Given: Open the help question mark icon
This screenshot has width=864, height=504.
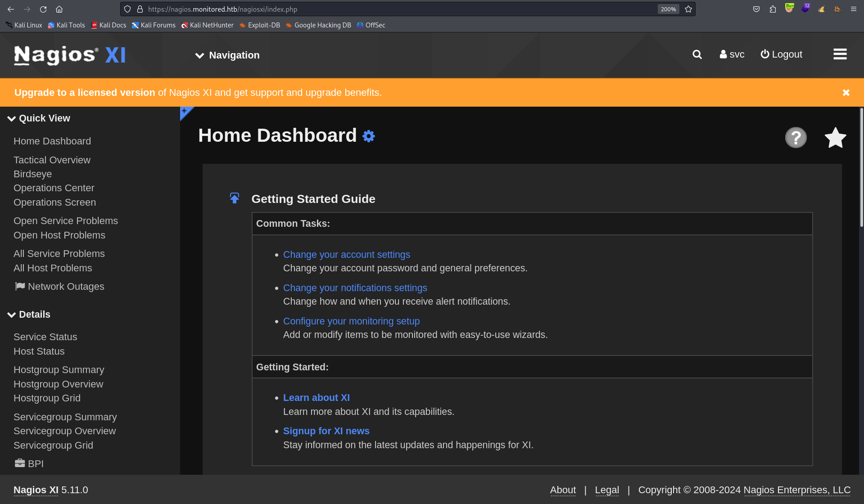Looking at the screenshot, I should pyautogui.click(x=796, y=137).
